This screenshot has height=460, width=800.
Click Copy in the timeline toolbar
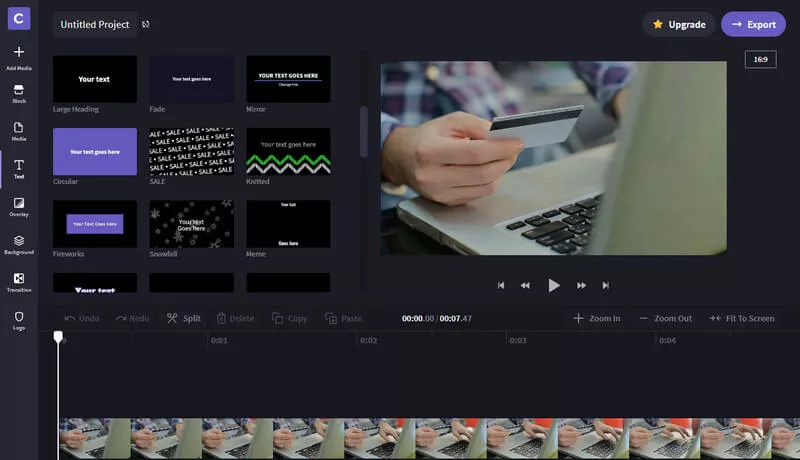[289, 318]
